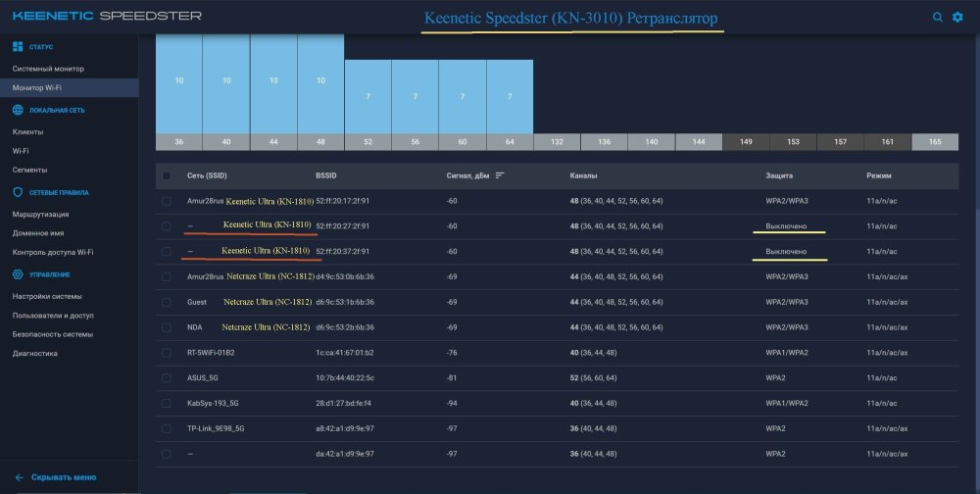The width and height of the screenshot is (980, 494).
Task: Open the Wi-Fi settings page in the sidebar
Action: click(x=21, y=151)
